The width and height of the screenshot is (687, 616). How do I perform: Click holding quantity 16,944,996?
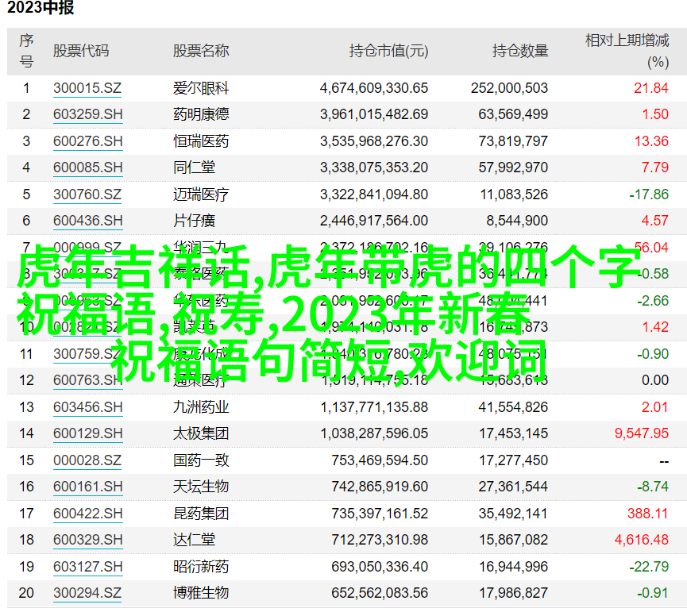(513, 567)
